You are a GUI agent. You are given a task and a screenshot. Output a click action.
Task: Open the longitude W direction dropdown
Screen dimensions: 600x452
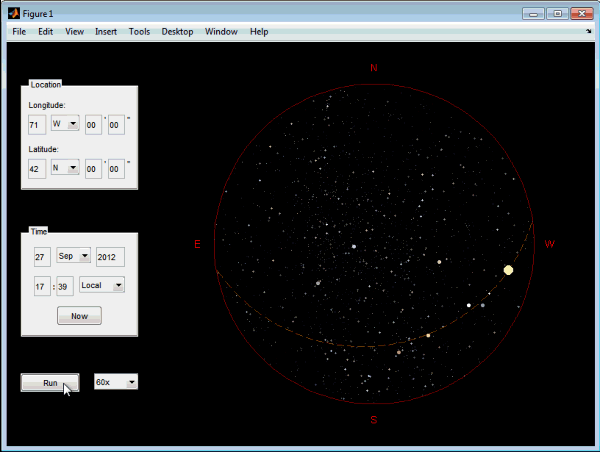(66, 124)
